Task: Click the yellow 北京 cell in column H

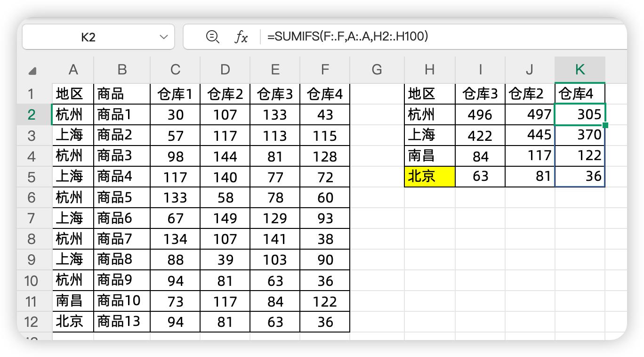Action: pos(429,177)
